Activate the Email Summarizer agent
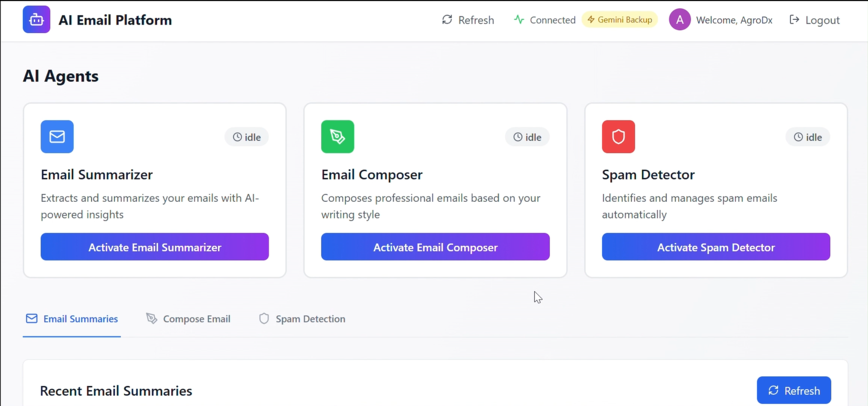The height and width of the screenshot is (406, 868). click(x=155, y=247)
